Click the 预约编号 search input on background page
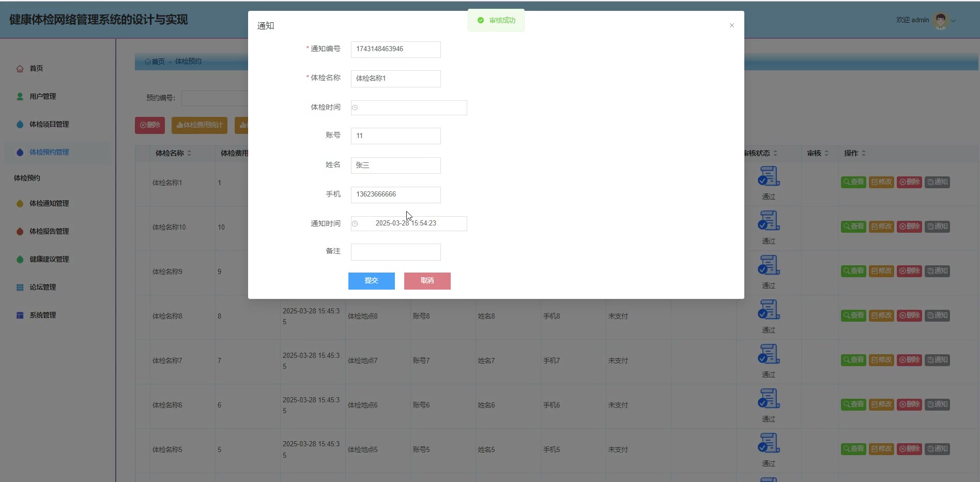Image resolution: width=980 pixels, height=482 pixels. 215,98
